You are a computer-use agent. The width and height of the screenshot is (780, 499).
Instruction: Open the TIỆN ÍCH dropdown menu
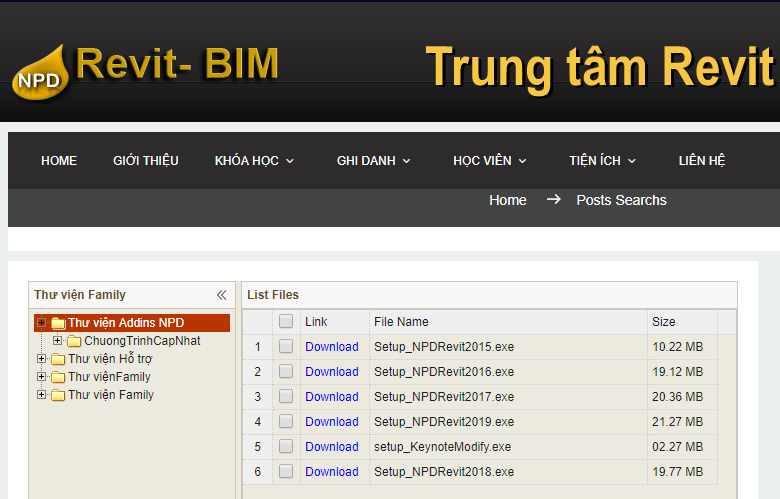pyautogui.click(x=602, y=161)
